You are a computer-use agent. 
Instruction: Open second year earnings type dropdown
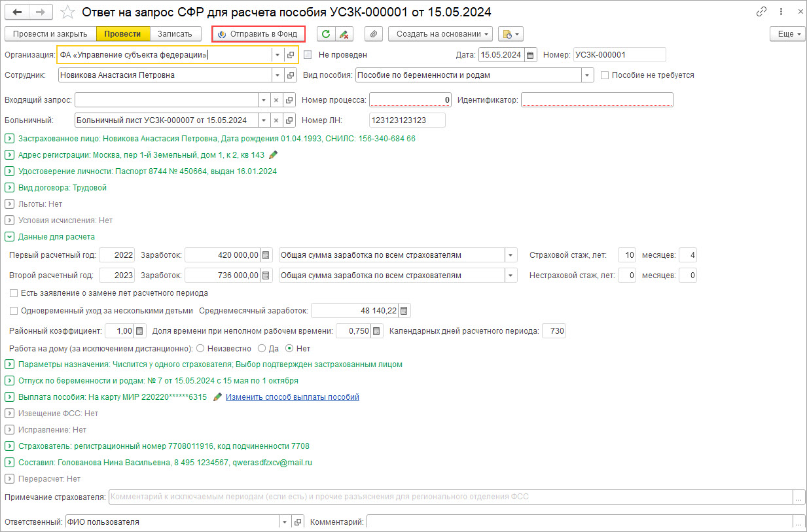click(x=511, y=275)
